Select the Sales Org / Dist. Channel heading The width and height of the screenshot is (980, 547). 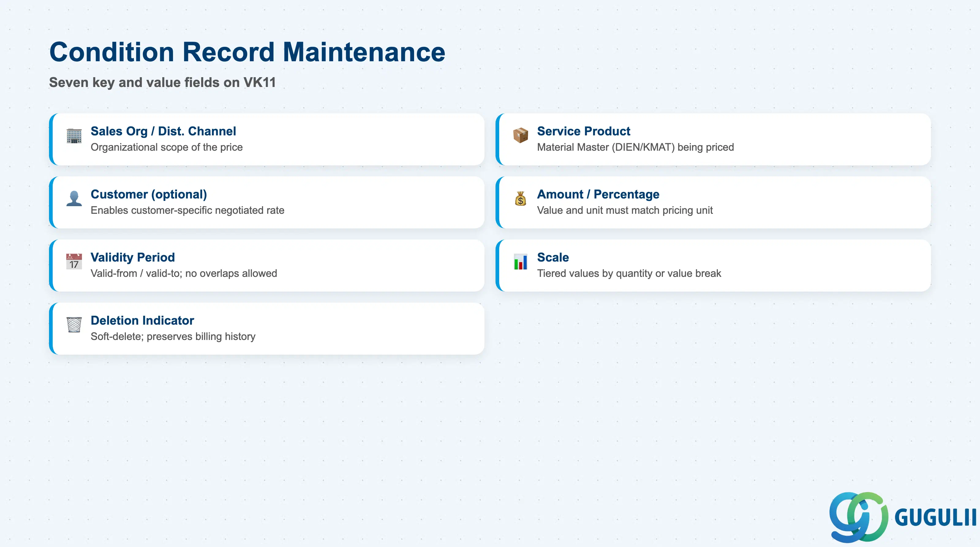(x=163, y=131)
